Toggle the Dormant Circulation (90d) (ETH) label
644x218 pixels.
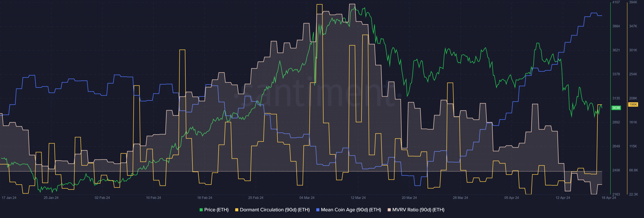click(275, 210)
